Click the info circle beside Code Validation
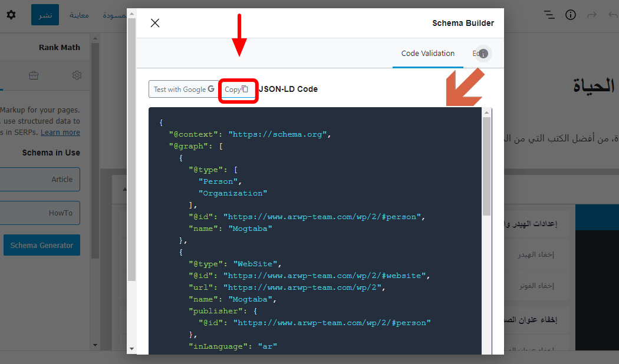 [483, 54]
